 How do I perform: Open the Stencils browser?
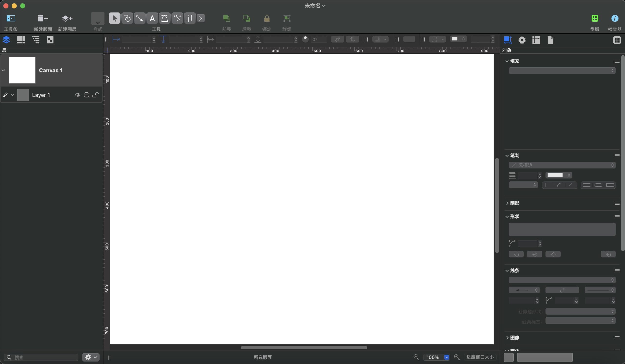click(594, 18)
